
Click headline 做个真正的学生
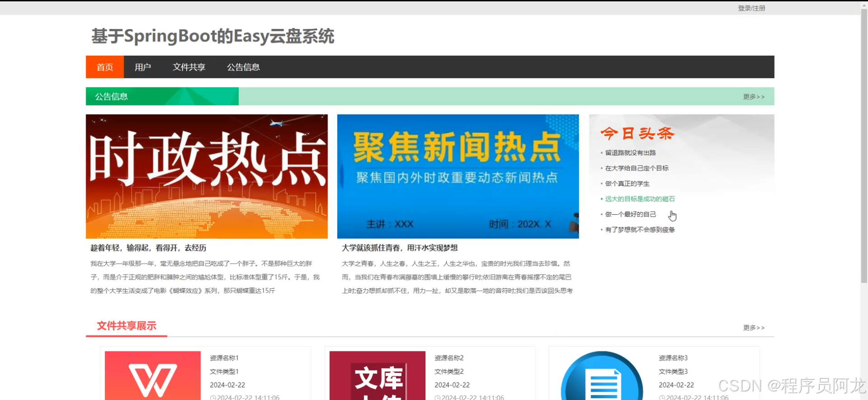click(627, 184)
